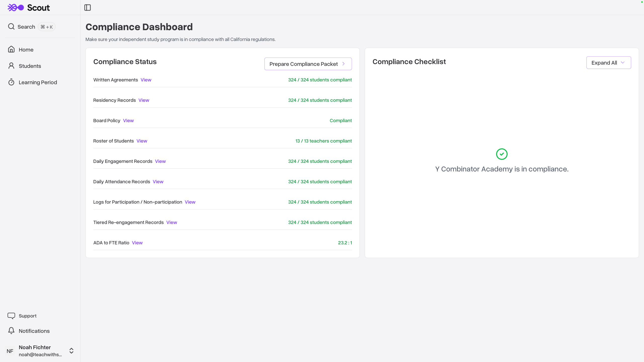Screen dimensions: 644x362
Task: Open Learning Period from sidebar
Action: pyautogui.click(x=38, y=82)
